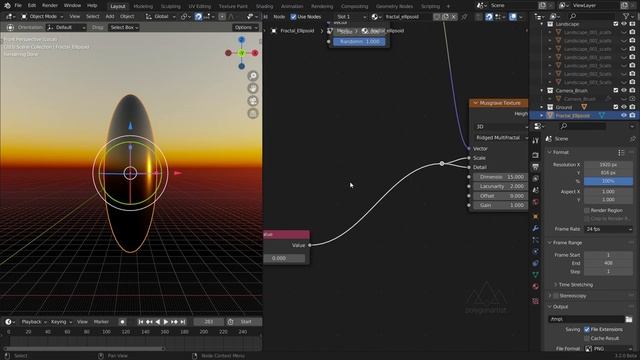Click the output folder browse icon
Image resolution: width=640 pixels, height=360 pixels.
(629, 319)
